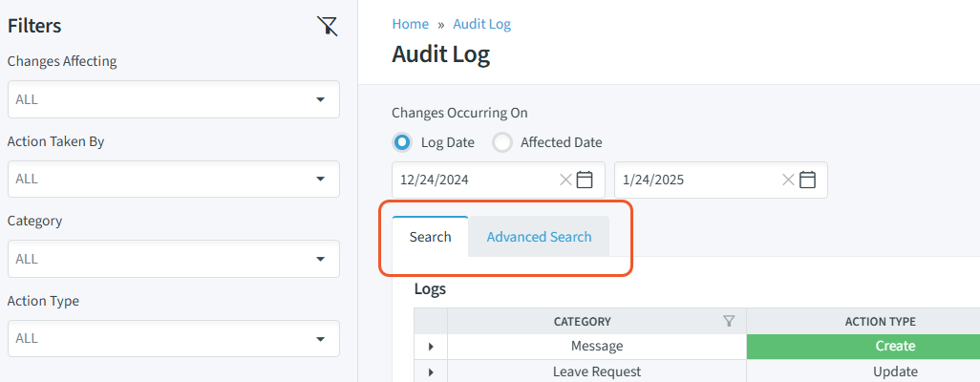Go to Home breadcrumb link

(x=410, y=25)
